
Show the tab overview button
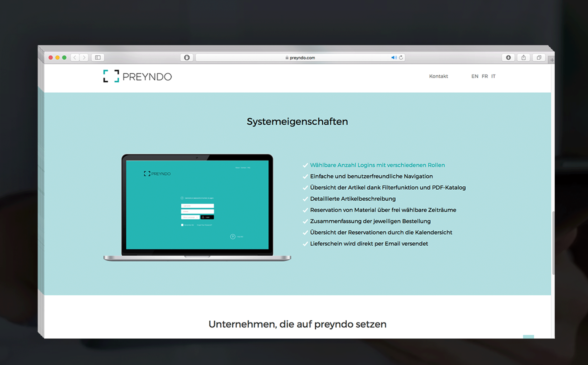pyautogui.click(x=539, y=57)
